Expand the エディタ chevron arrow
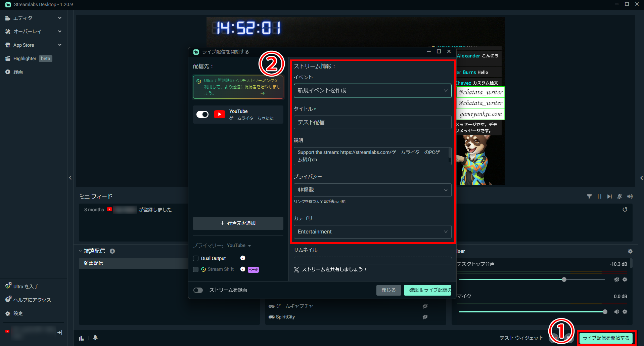644x346 pixels. click(60, 18)
